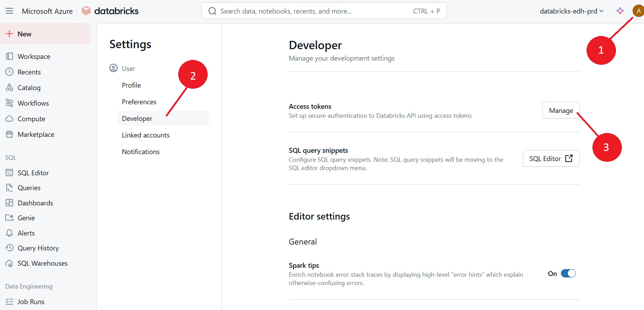Image resolution: width=644 pixels, height=310 pixels.
Task: Click the Dashboards grid icon
Action: pos(9,203)
